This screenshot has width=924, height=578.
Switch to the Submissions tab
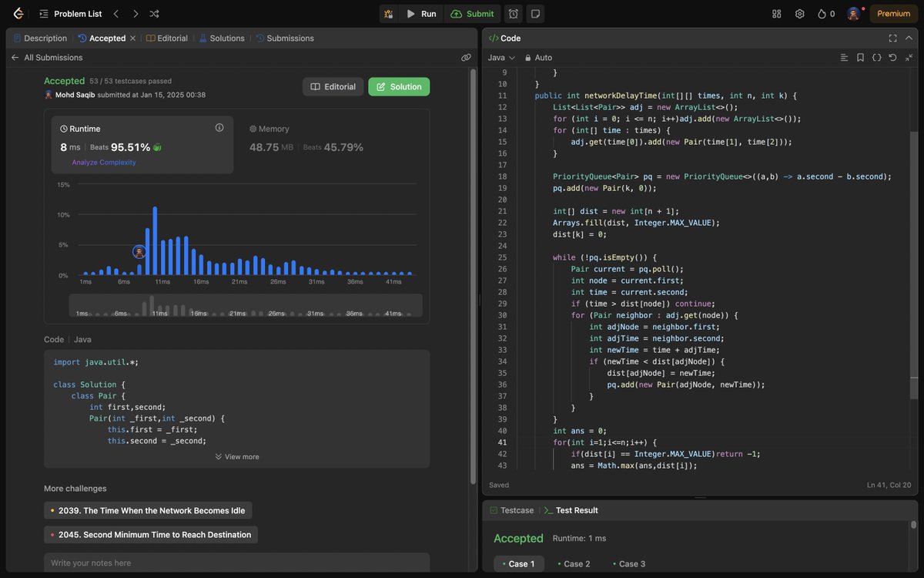[285, 39]
